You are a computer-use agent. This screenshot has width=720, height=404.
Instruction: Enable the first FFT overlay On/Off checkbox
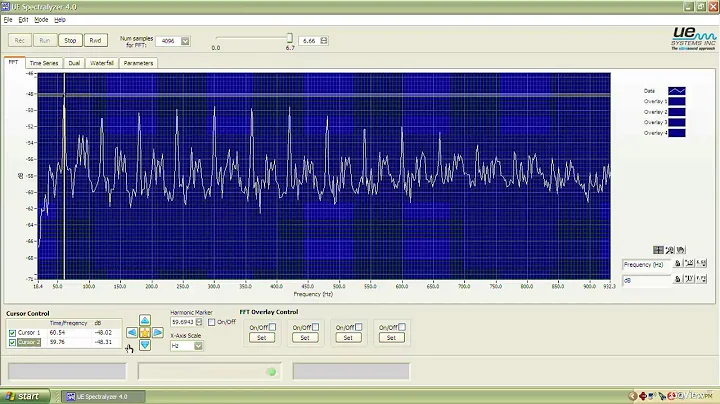272,327
